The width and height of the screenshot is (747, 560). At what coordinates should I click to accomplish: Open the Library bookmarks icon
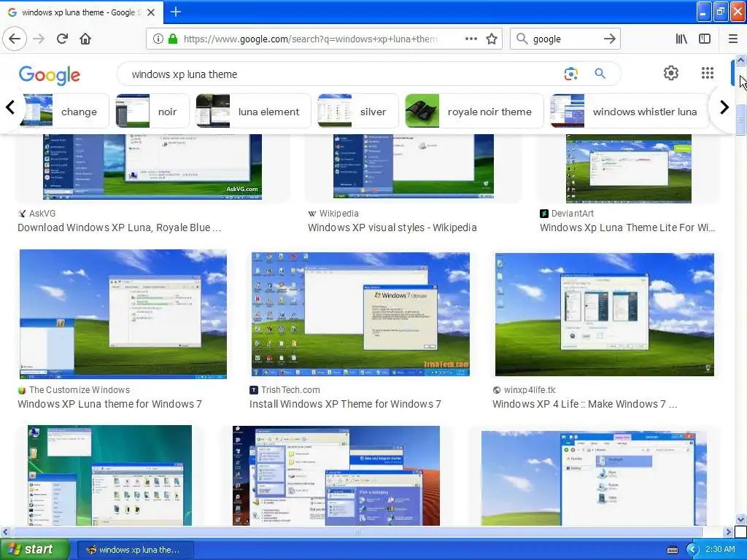pos(681,39)
